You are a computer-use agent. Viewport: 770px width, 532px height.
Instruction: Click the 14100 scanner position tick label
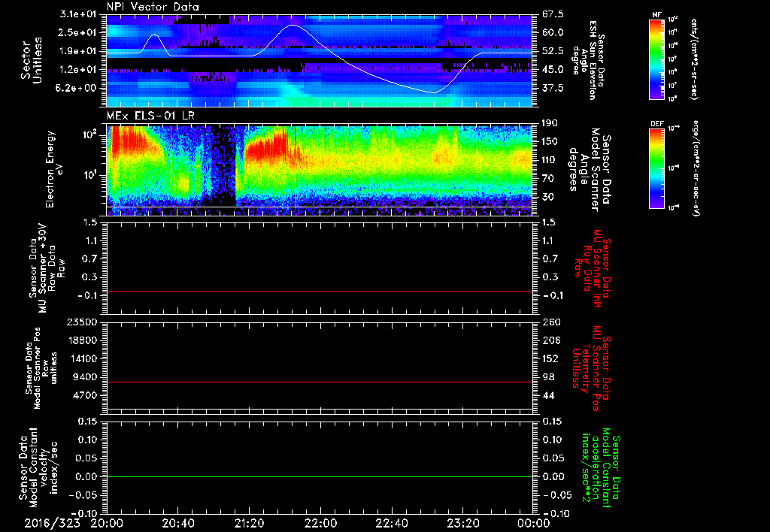point(83,358)
